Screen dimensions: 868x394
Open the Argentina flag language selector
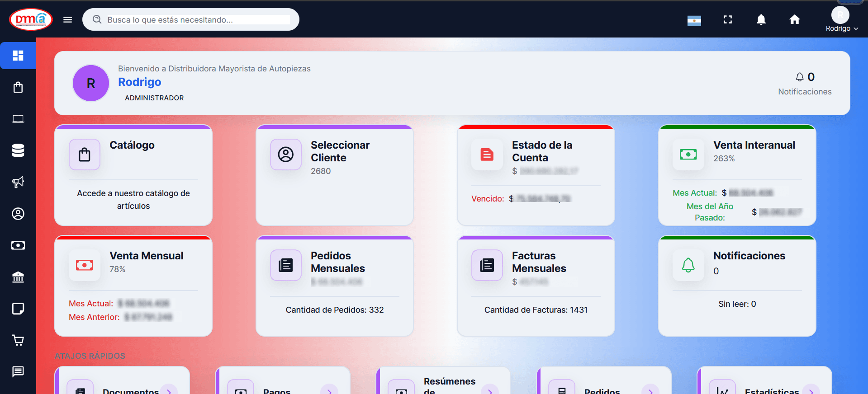coord(694,20)
